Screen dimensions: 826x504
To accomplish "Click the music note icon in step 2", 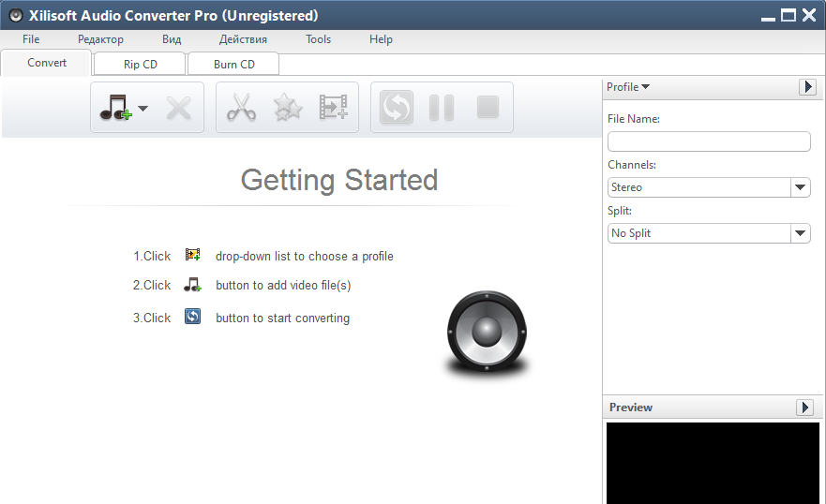I will pyautogui.click(x=192, y=285).
